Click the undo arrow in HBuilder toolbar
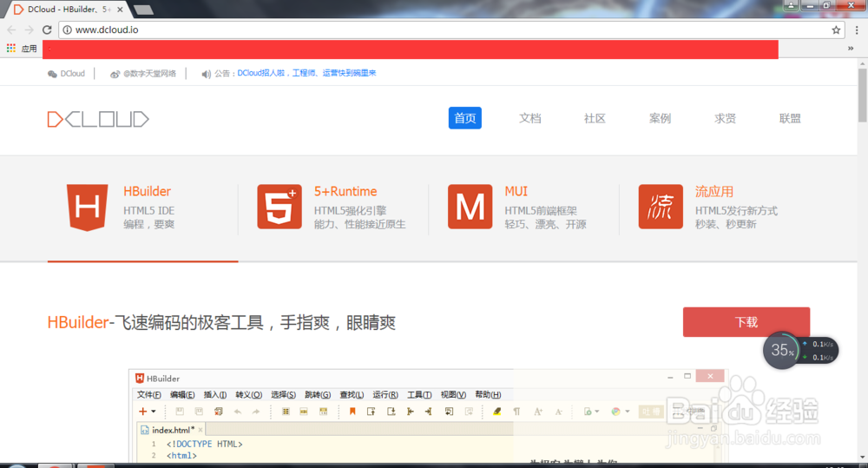Image resolution: width=868 pixels, height=468 pixels. pos(238,411)
